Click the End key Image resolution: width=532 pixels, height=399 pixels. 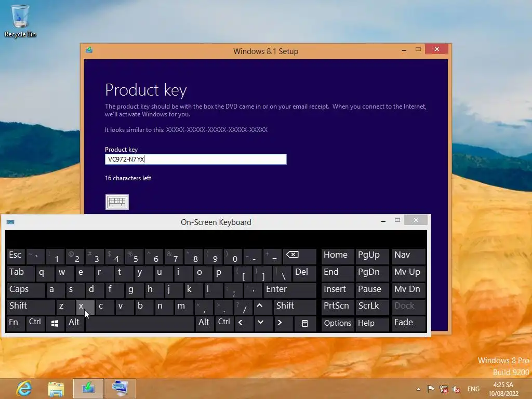[338, 273]
